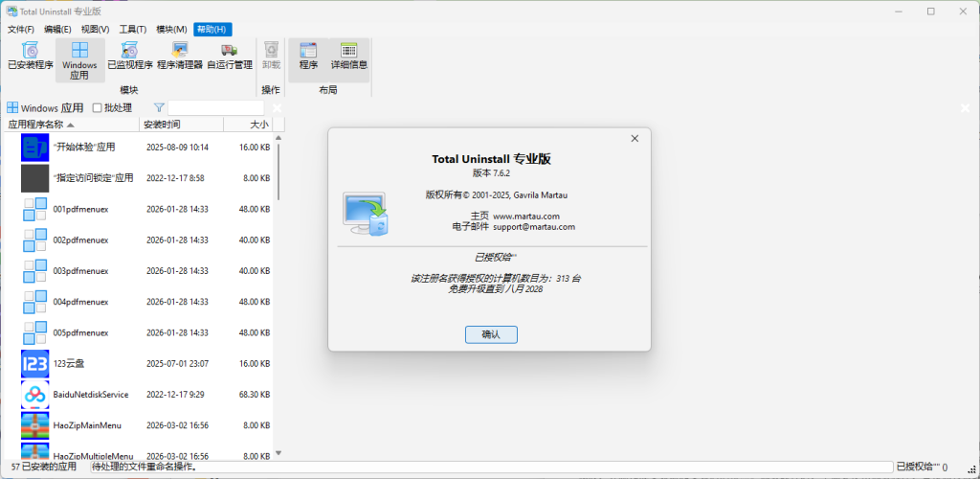Open 自运行管理 manager

pyautogui.click(x=230, y=56)
